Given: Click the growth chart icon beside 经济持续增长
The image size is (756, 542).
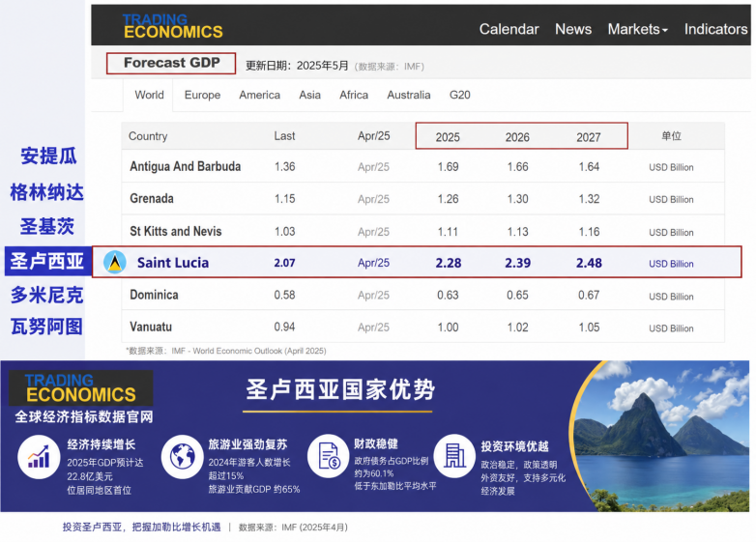Looking at the screenshot, I should click(x=39, y=456).
